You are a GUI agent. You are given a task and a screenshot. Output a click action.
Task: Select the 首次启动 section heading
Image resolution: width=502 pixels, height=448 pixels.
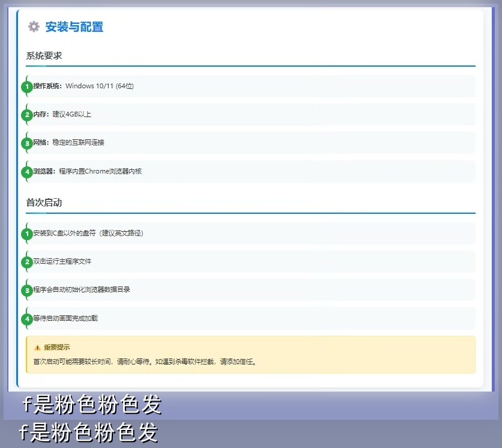44,202
